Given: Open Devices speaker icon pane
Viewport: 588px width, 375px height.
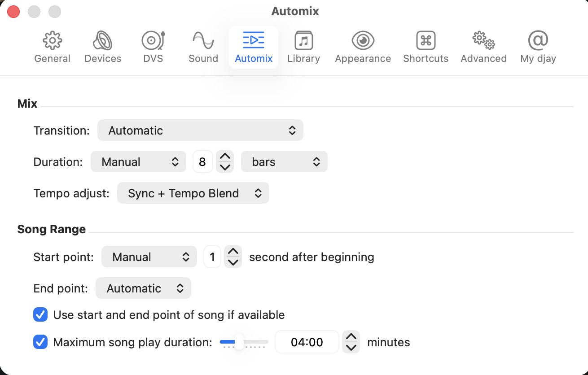Looking at the screenshot, I should coord(103,41).
